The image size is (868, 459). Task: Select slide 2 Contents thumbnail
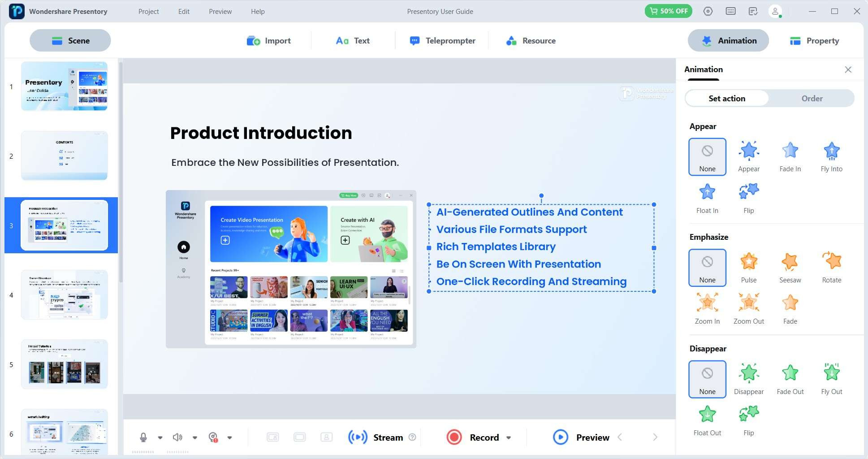point(64,156)
